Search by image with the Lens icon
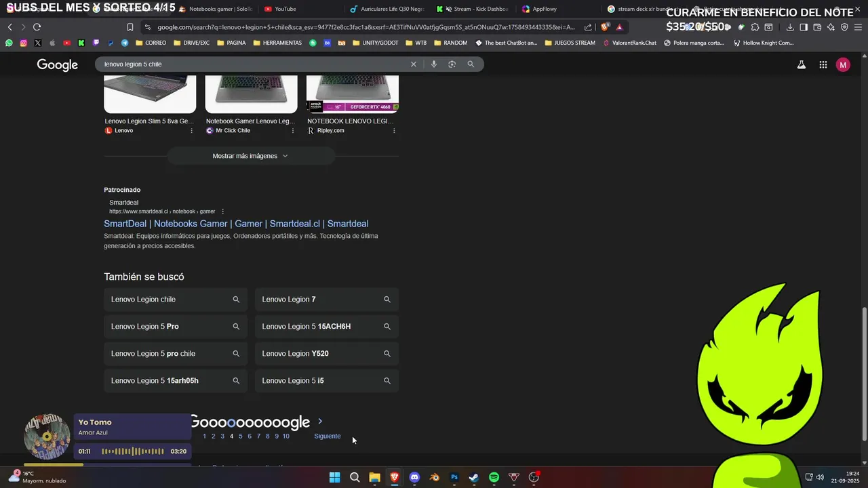 click(x=452, y=64)
